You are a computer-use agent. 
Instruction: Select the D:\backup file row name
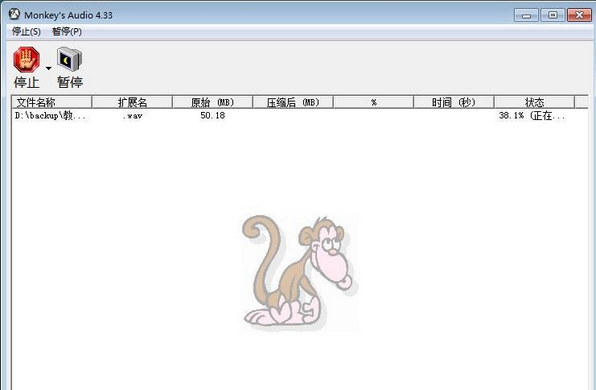tap(51, 116)
